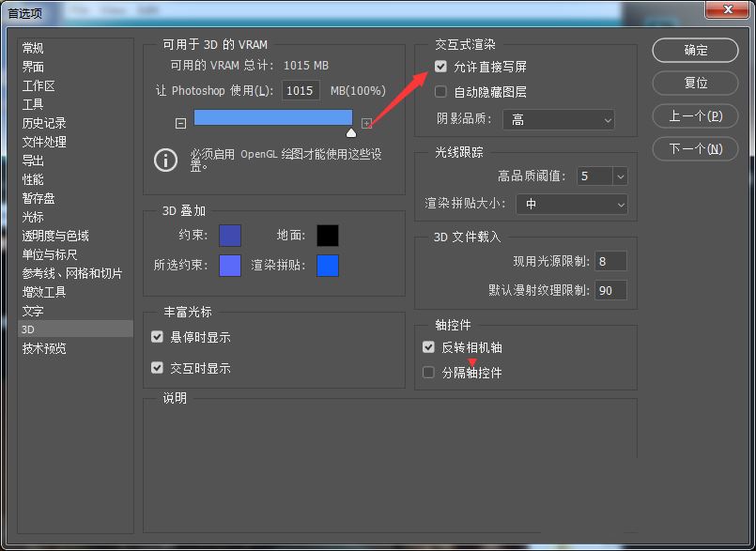The height and width of the screenshot is (551, 756).
Task: Select 性能 preferences category
Action: pos(33,179)
